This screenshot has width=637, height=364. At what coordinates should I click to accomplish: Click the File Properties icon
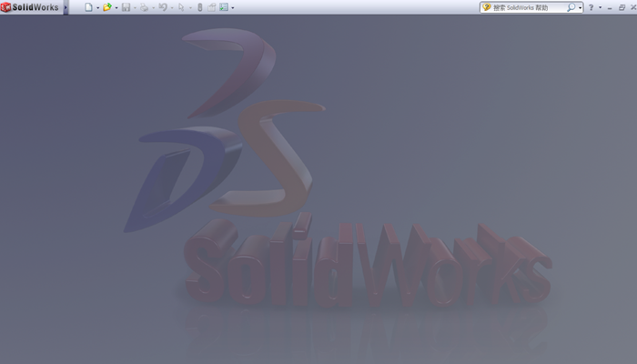pos(212,7)
